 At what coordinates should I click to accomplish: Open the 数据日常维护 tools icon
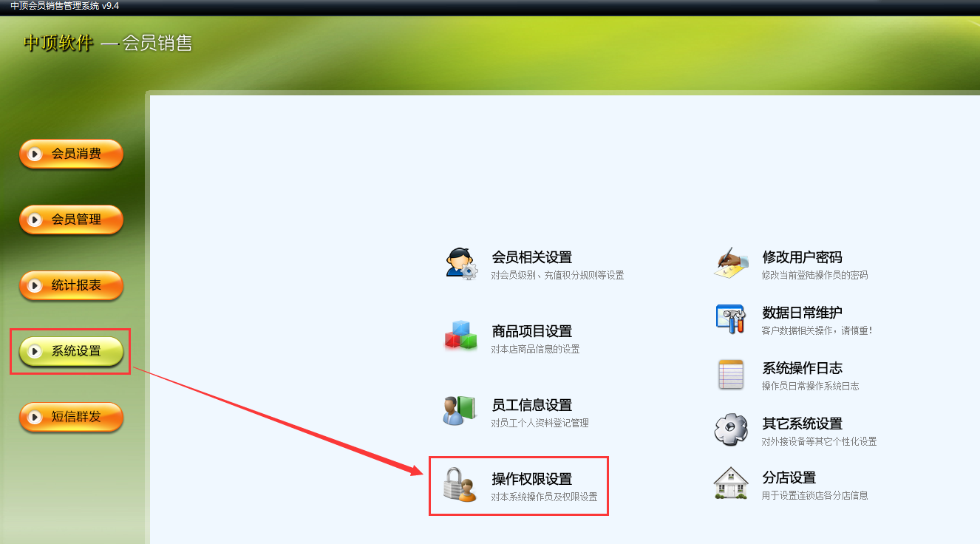[731, 318]
